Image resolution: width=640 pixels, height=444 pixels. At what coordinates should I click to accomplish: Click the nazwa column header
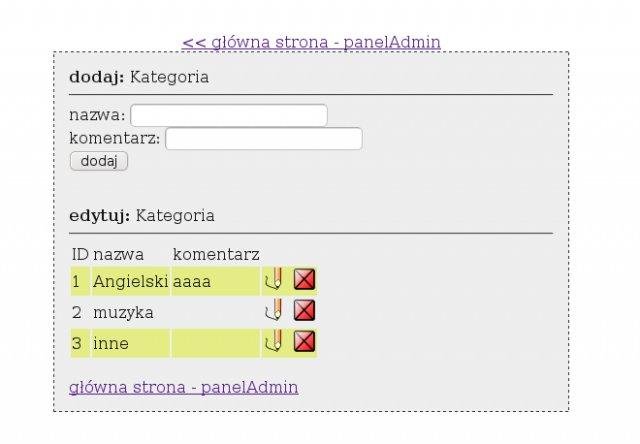(x=118, y=254)
